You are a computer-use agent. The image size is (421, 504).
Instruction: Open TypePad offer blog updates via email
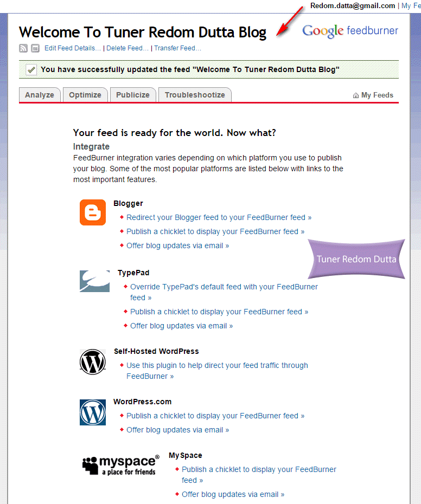182,326
